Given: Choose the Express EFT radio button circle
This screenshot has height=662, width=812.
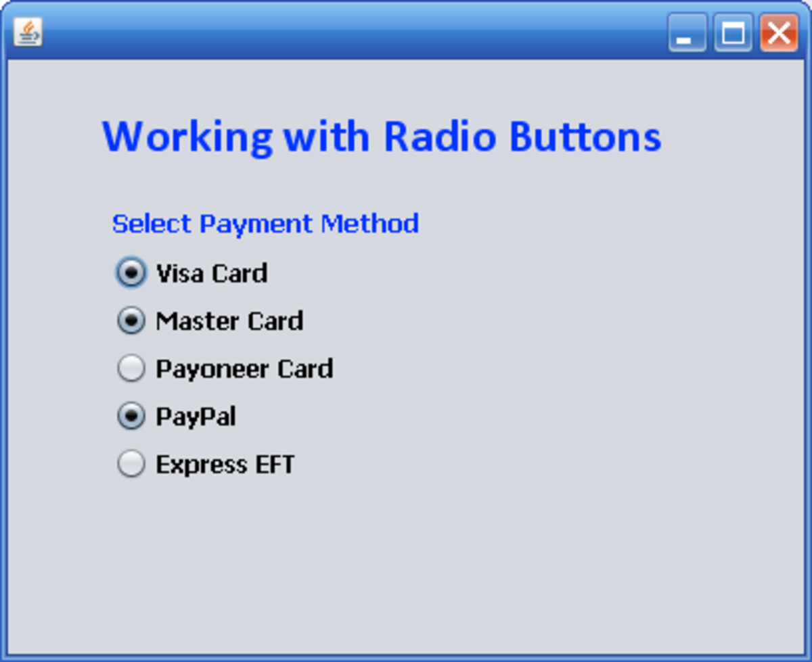Looking at the screenshot, I should 131,465.
